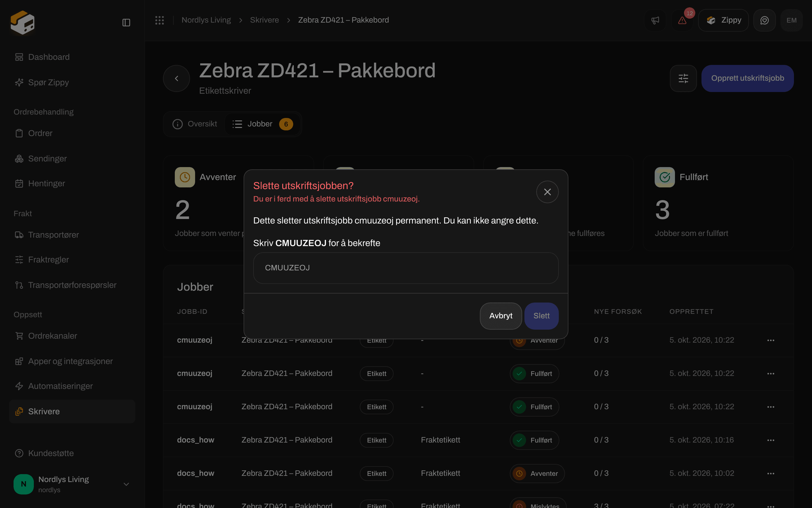Image resolution: width=812 pixels, height=508 pixels.
Task: Click the Fraktetikett cell dated 10:16
Action: pos(440,440)
